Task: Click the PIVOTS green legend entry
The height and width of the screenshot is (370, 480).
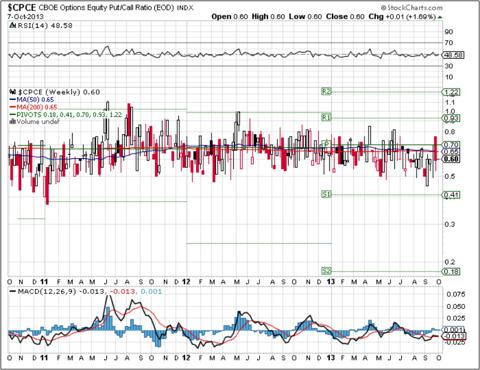Action: [x=66, y=115]
